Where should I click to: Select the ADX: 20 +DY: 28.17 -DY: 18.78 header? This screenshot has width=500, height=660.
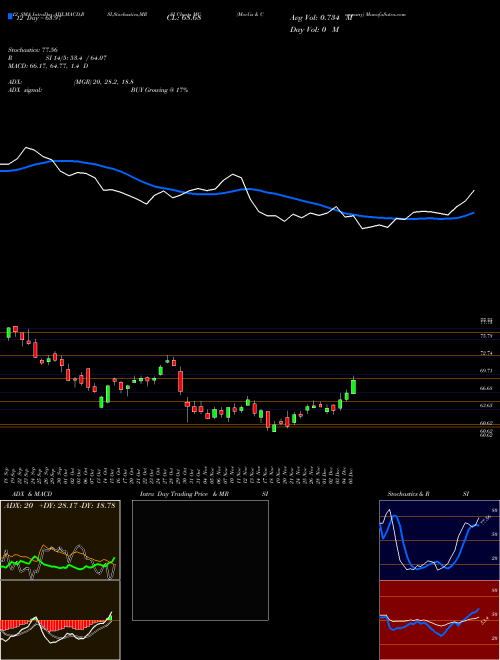59,506
